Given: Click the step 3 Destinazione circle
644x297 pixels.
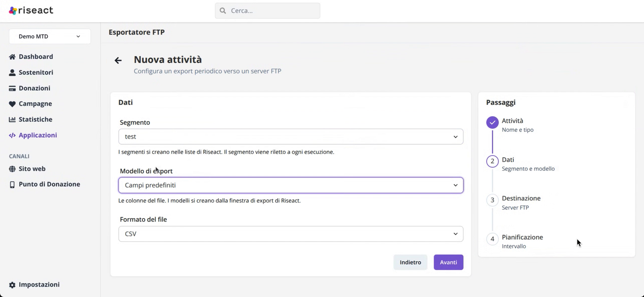Looking at the screenshot, I should (x=492, y=200).
